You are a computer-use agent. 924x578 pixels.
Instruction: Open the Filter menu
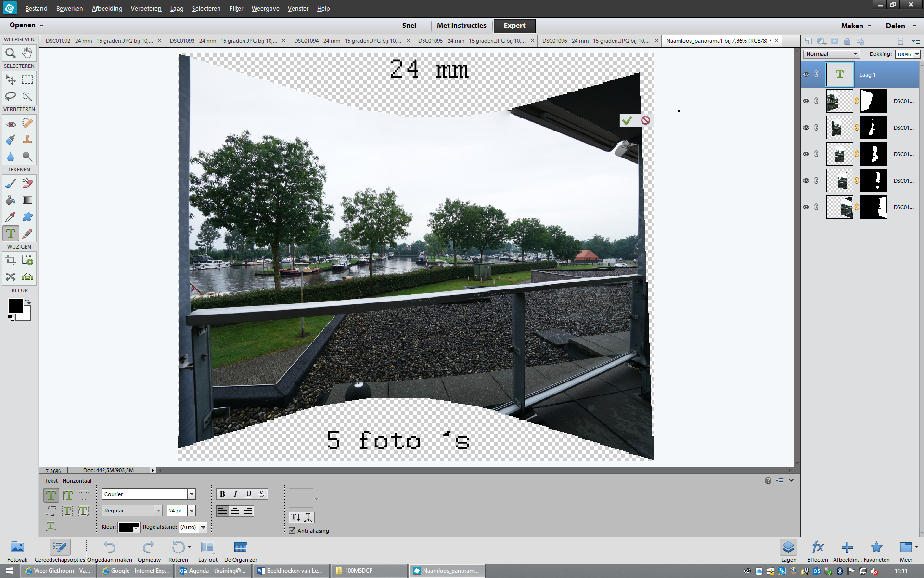point(235,8)
